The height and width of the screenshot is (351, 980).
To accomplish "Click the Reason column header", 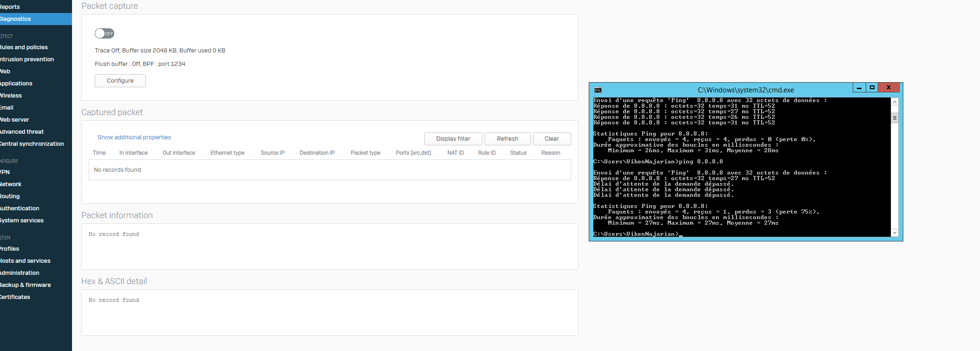I will coord(551,153).
